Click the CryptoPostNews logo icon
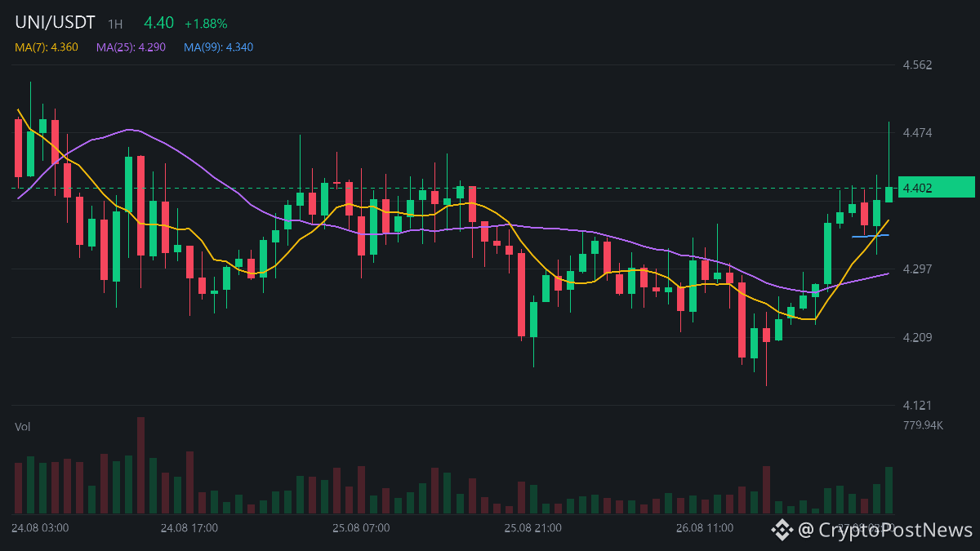This screenshot has width=980, height=551. pyautogui.click(x=782, y=530)
